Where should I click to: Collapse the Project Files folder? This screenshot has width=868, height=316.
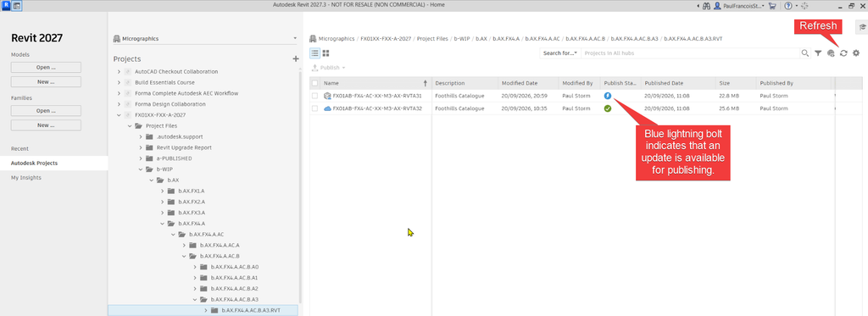tap(130, 125)
